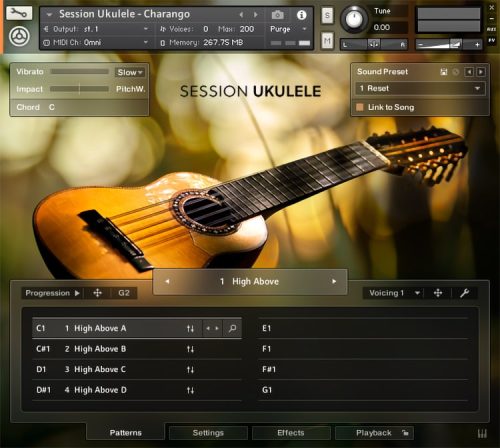Expand the Progression menu

click(52, 293)
